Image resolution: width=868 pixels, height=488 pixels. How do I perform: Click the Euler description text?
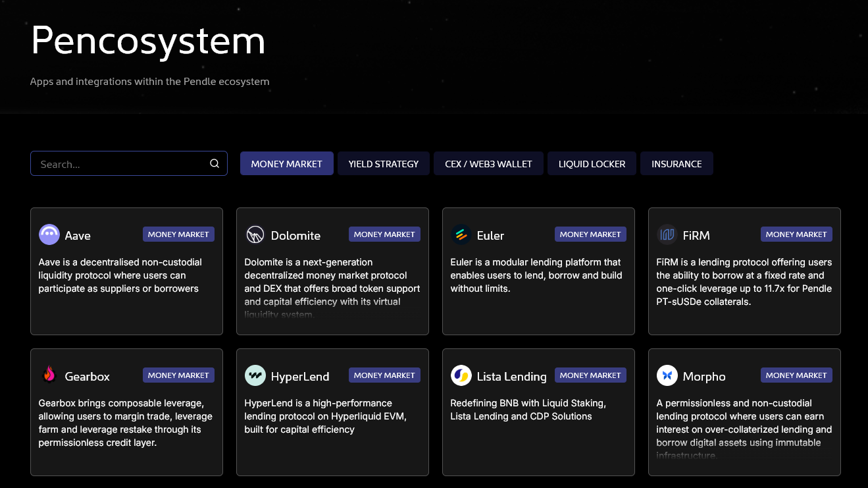(536, 275)
